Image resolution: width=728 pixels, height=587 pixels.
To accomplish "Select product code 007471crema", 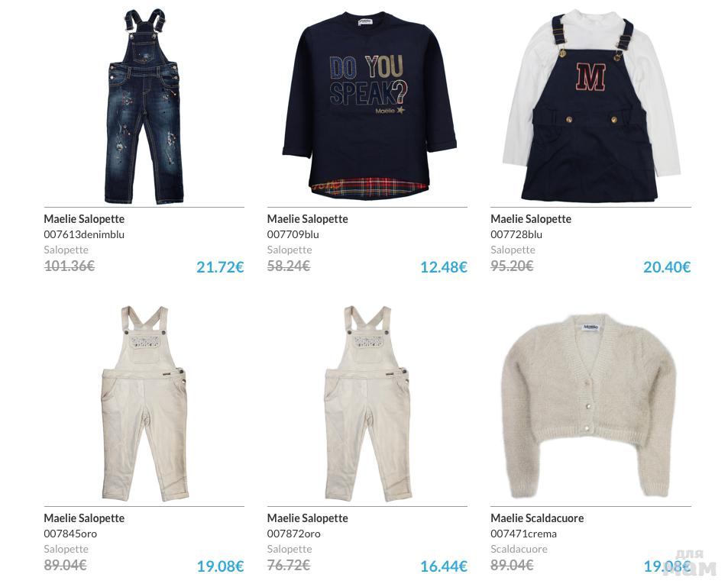I will click(x=523, y=534).
